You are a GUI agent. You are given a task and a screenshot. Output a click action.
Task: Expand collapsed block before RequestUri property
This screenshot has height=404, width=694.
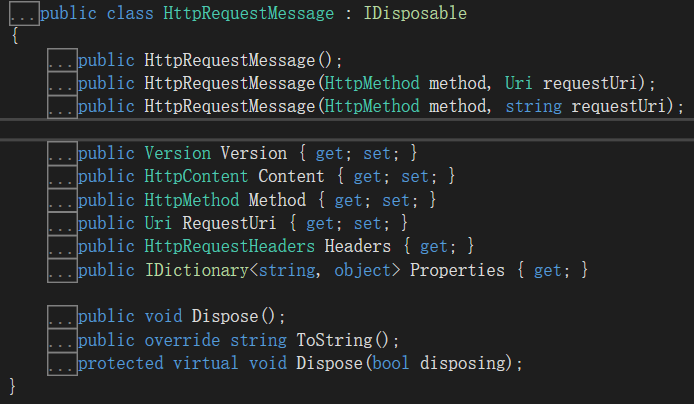tap(62, 223)
